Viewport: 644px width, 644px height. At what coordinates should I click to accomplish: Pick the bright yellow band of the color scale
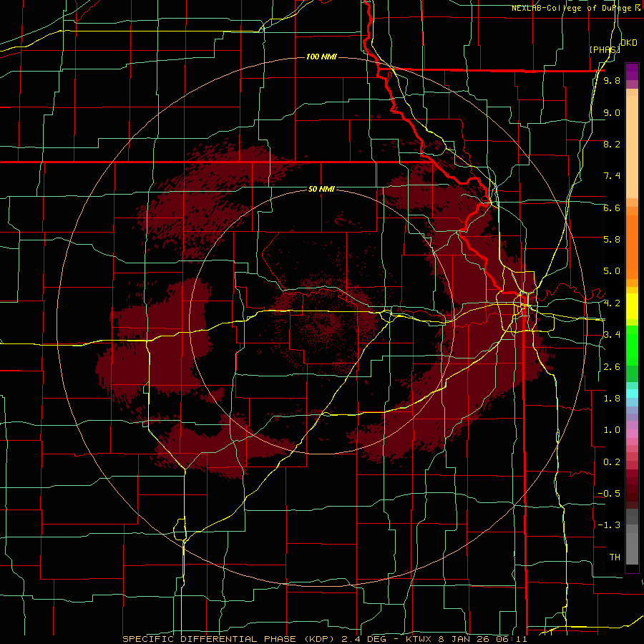tap(632, 306)
